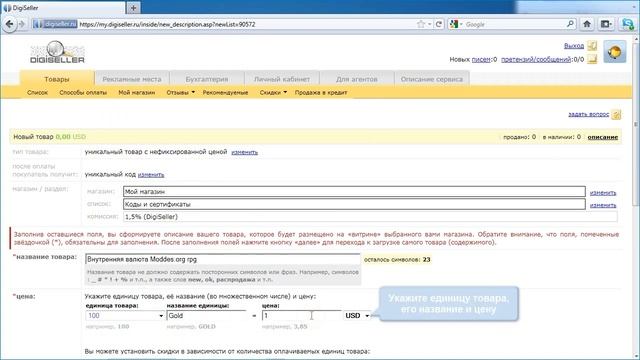
Task: Open the Список submenu item
Action: click(x=38, y=93)
